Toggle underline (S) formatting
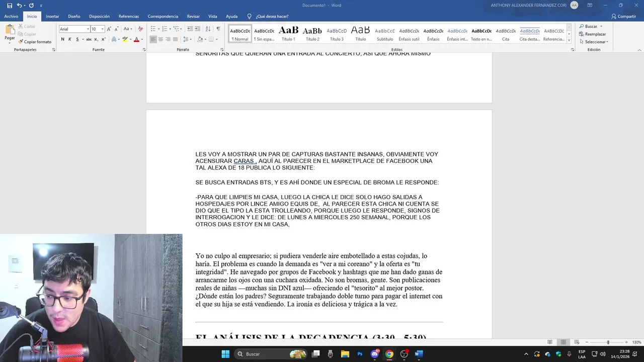This screenshot has height=362, width=644. [77, 39]
